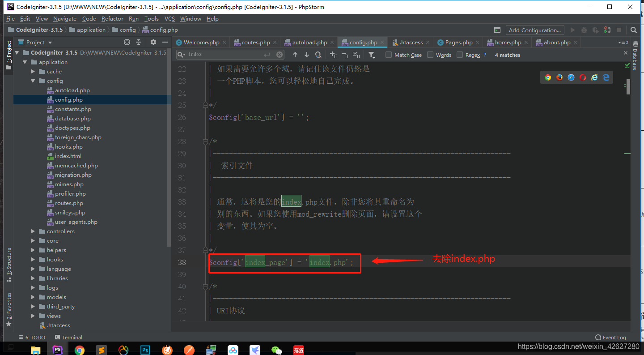Open the TODO tool window
This screenshot has height=355, width=644.
(32, 338)
